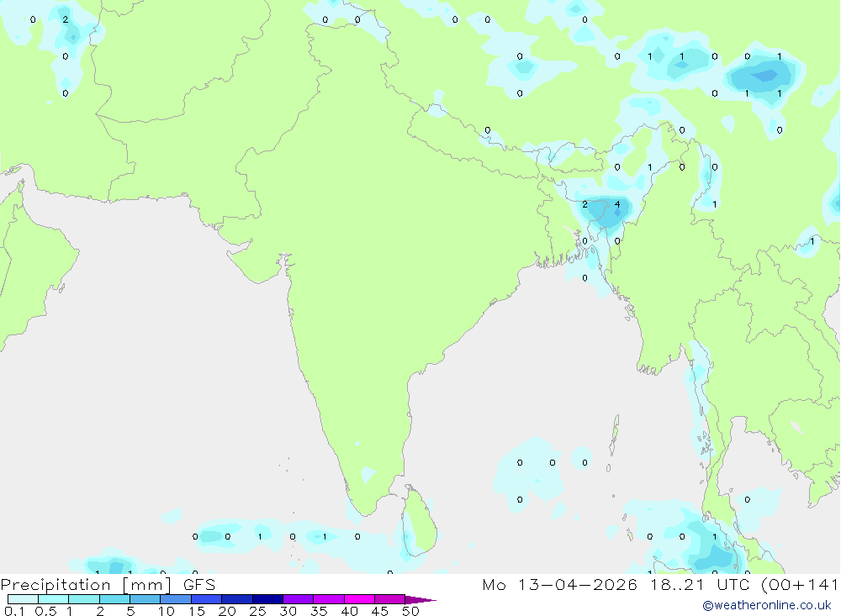The height and width of the screenshot is (616, 841).
Task: Pick the magenta legend swatch between 40 and 45
Action: (359, 599)
